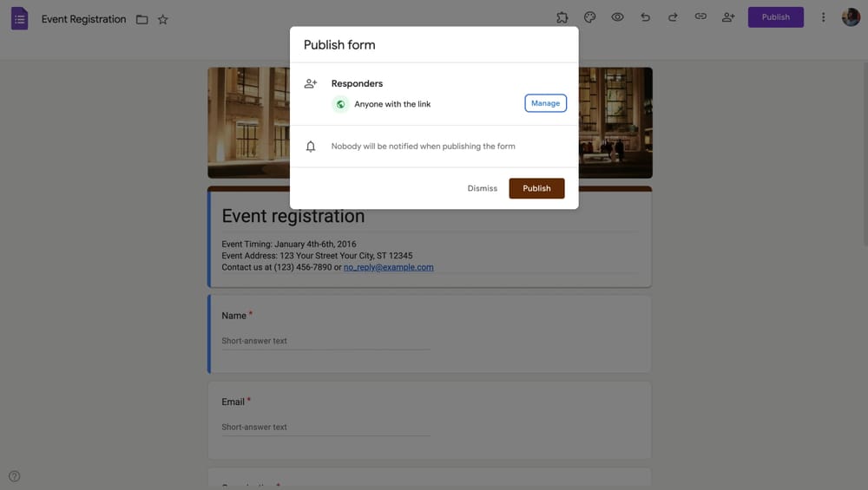Open the customize theme palette icon
The image size is (868, 490).
click(589, 17)
